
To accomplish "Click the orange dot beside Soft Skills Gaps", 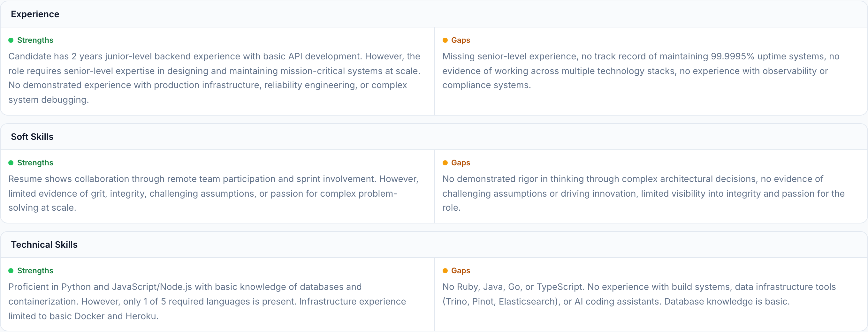I will 445,163.
